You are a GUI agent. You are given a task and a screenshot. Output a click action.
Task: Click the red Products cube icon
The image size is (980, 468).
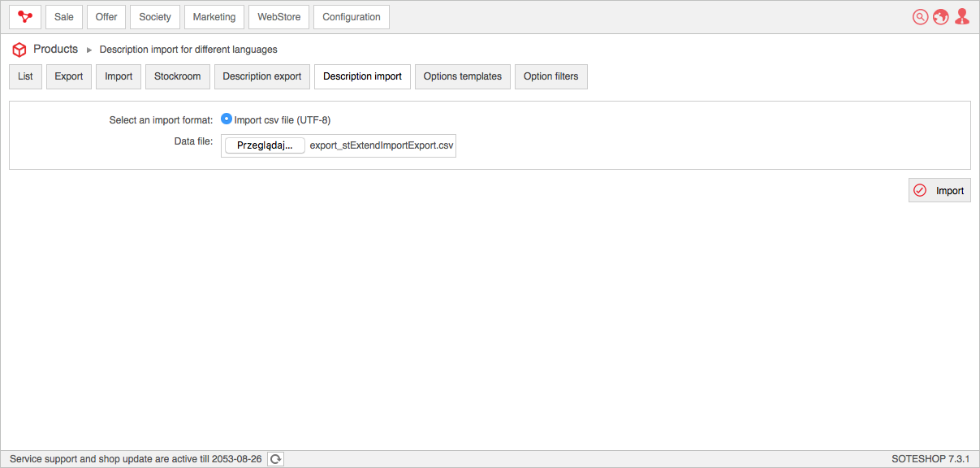tap(19, 50)
